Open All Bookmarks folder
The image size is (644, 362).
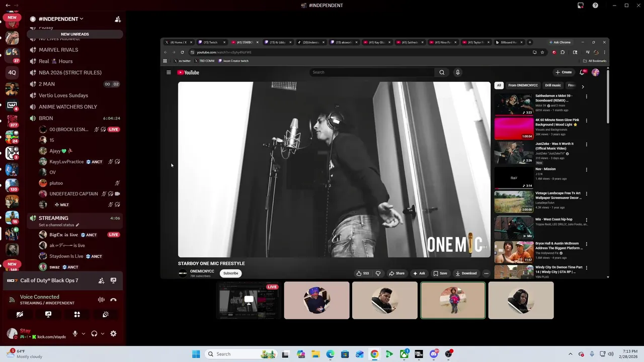595,61
